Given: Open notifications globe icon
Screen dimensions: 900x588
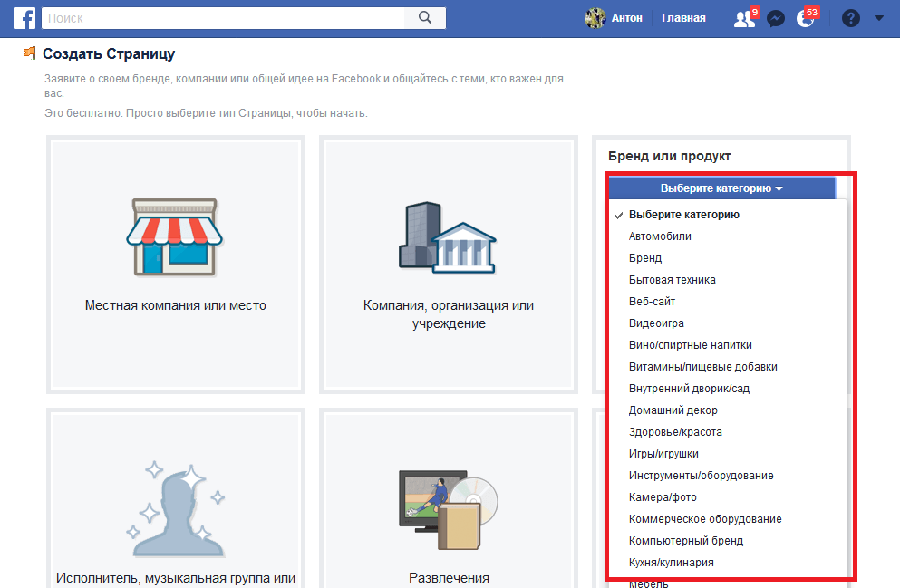Looking at the screenshot, I should coord(805,18).
